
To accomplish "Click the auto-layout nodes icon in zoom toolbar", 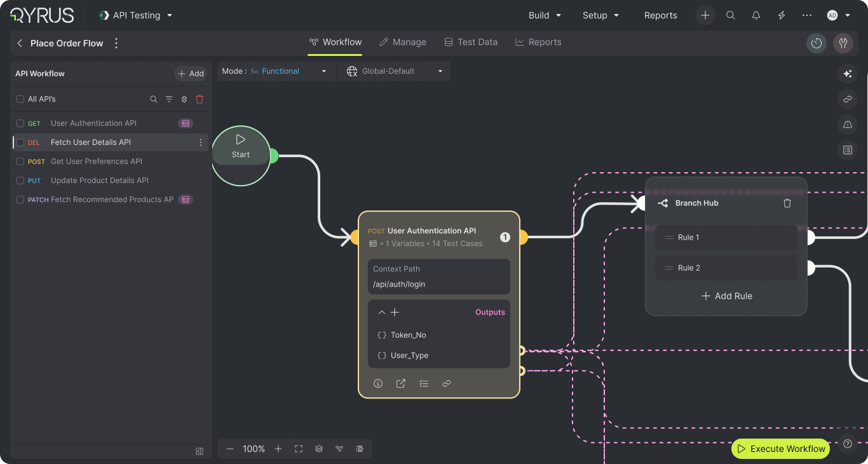I will pos(339,449).
